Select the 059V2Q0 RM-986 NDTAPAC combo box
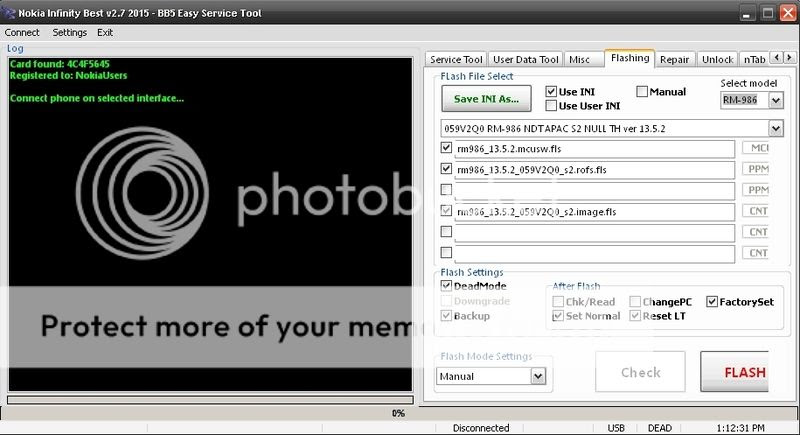 coord(611,129)
